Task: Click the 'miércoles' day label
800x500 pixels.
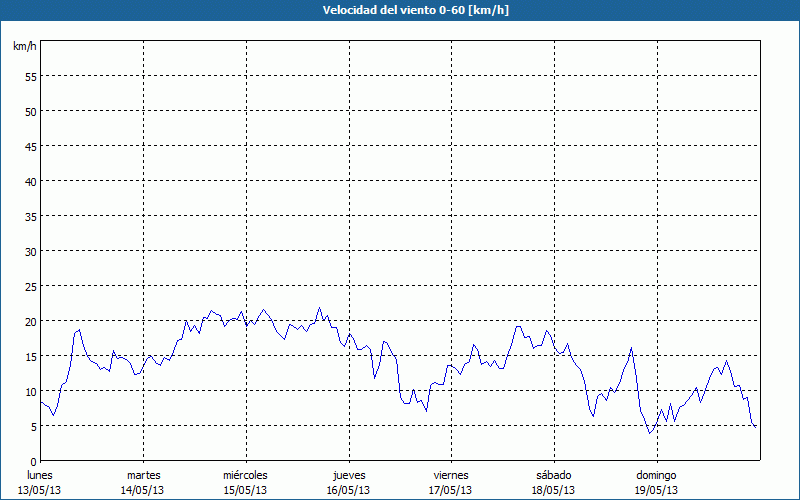Action: pyautogui.click(x=245, y=475)
